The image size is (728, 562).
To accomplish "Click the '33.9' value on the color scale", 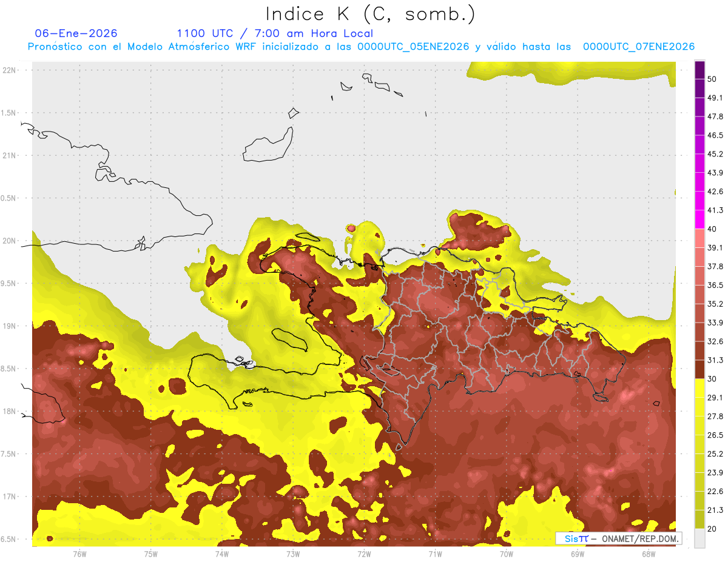I will pos(715,323).
